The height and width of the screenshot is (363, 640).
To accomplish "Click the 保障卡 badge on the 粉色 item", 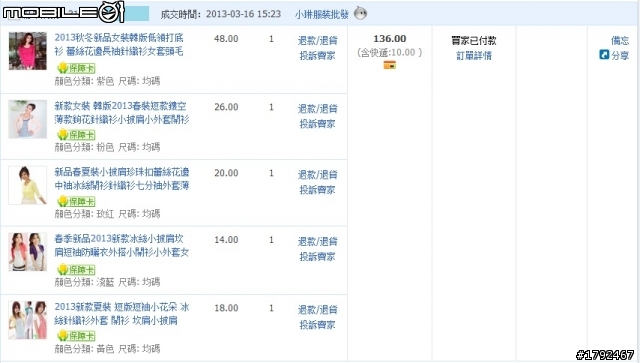I will click(76, 134).
